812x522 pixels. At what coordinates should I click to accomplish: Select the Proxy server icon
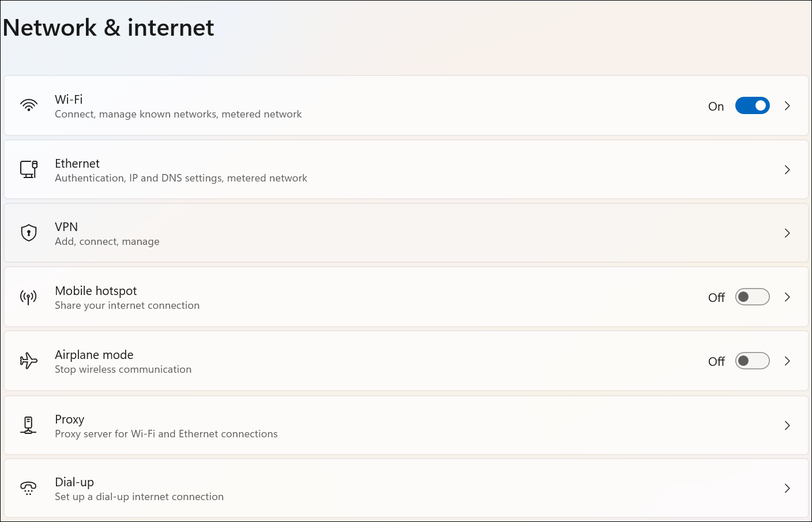tap(28, 425)
